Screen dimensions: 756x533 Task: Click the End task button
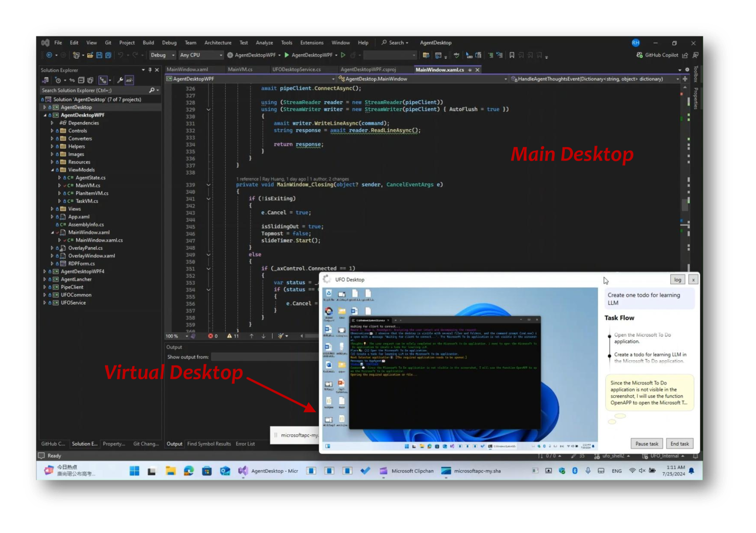click(679, 444)
